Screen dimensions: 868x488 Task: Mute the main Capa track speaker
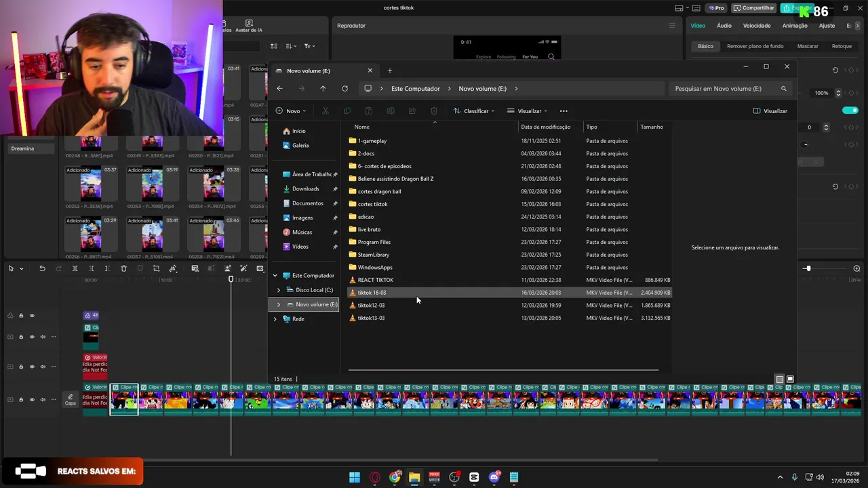click(x=43, y=399)
